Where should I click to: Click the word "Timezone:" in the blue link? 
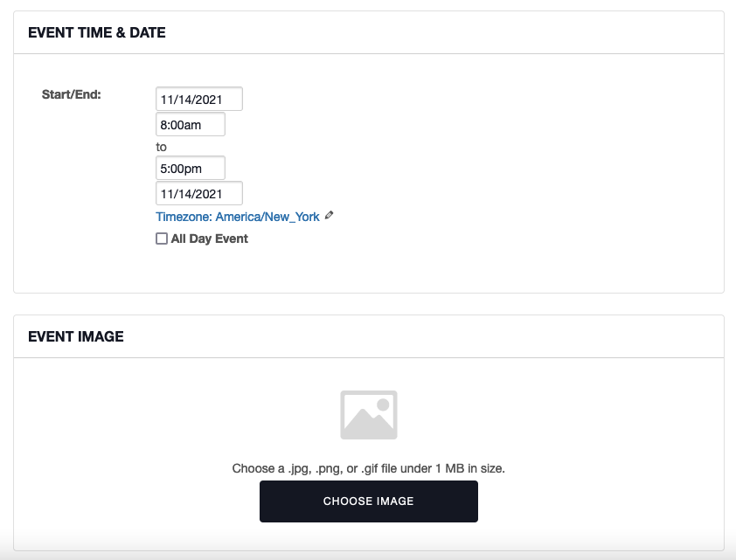coord(184,217)
